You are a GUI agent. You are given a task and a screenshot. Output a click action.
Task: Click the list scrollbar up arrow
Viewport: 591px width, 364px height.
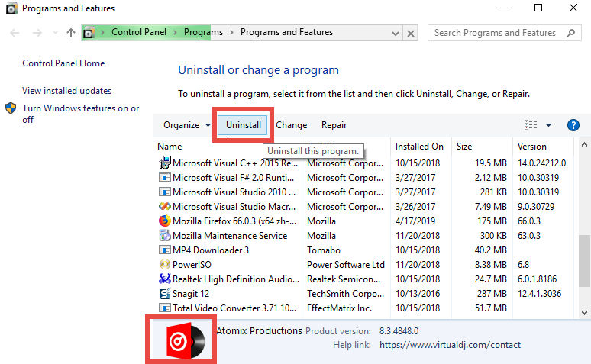584,145
